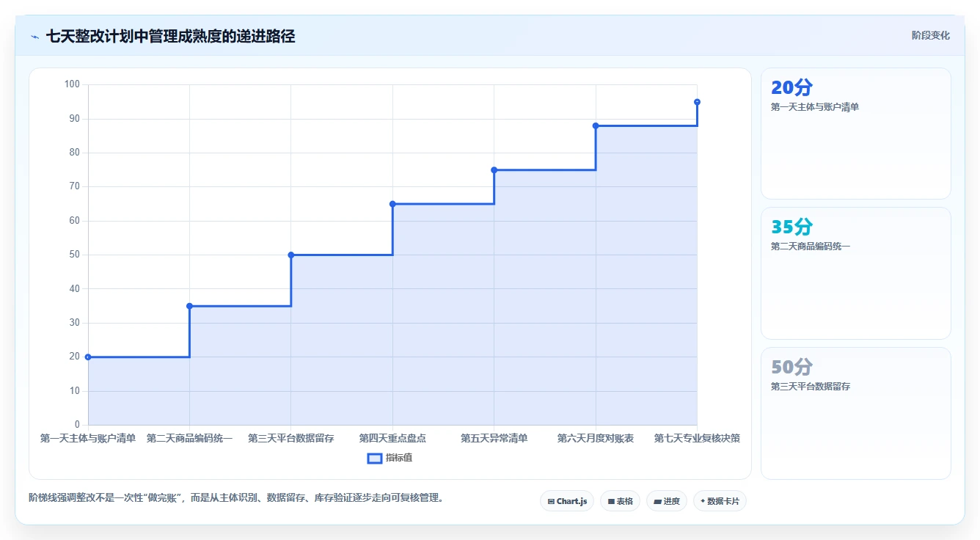Click axis label 第五天异常清单
The image size is (980, 540).
(494, 439)
